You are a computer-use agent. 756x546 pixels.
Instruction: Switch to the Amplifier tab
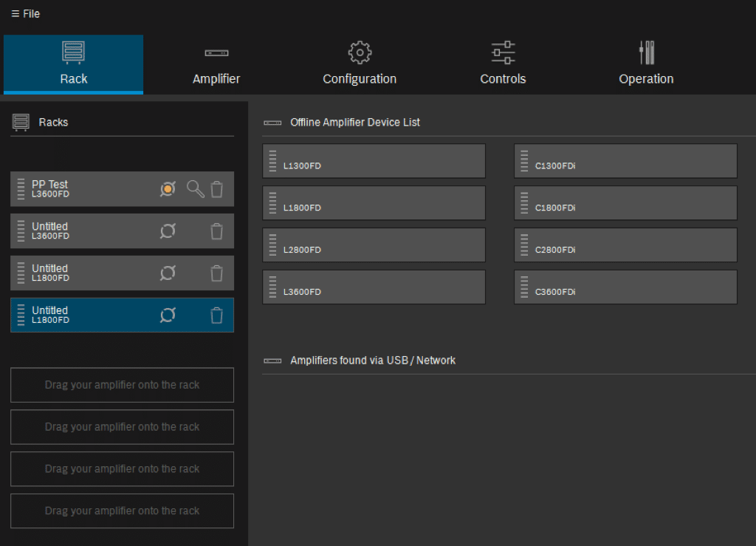pyautogui.click(x=216, y=64)
